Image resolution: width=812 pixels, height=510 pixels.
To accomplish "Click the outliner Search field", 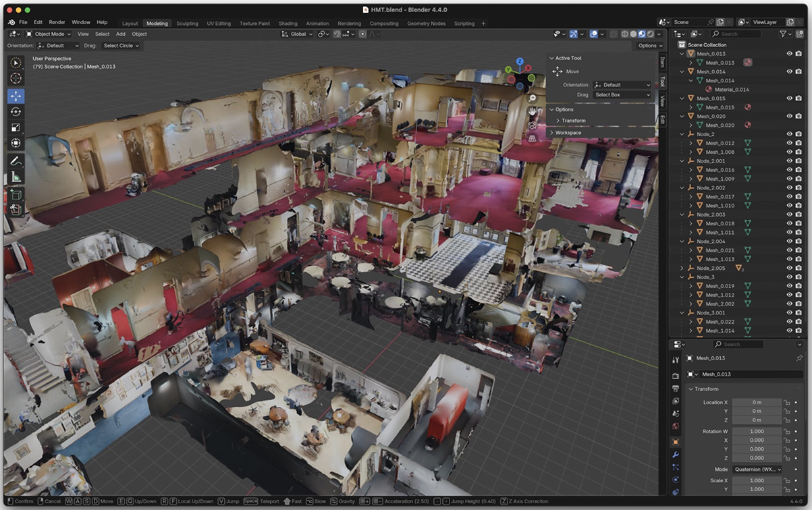I will pyautogui.click(x=736, y=34).
